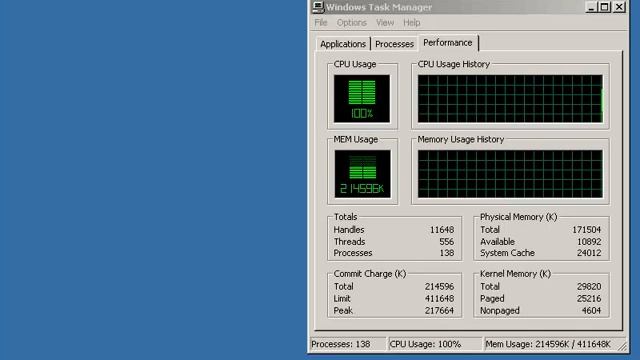
Task: Click status bar CPU Usage: 100% entry
Action: coord(435,344)
